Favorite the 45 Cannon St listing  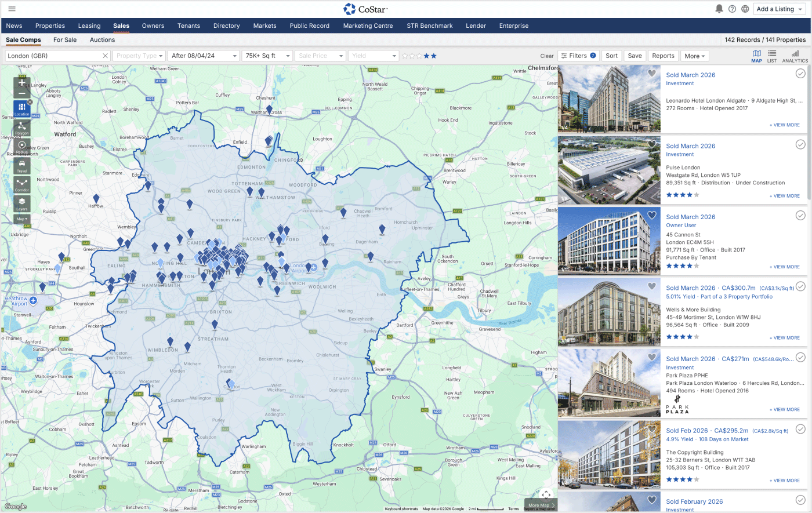coord(652,215)
